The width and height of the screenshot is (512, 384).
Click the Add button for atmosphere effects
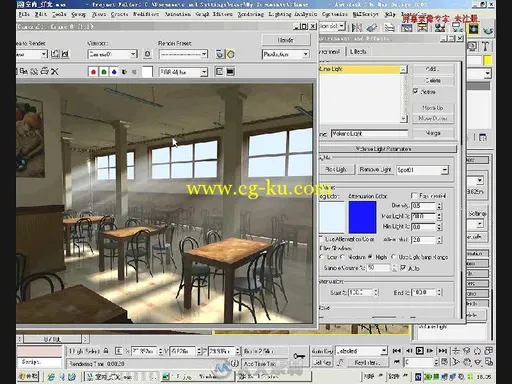pyautogui.click(x=433, y=69)
